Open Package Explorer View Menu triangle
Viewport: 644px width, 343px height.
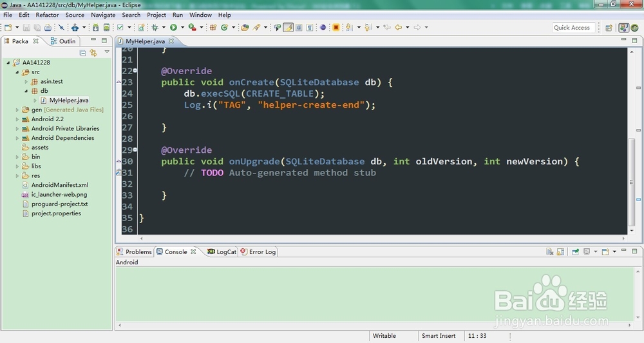point(107,52)
